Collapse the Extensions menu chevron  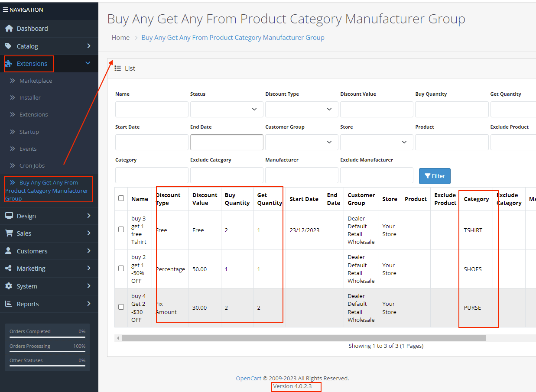click(x=88, y=63)
